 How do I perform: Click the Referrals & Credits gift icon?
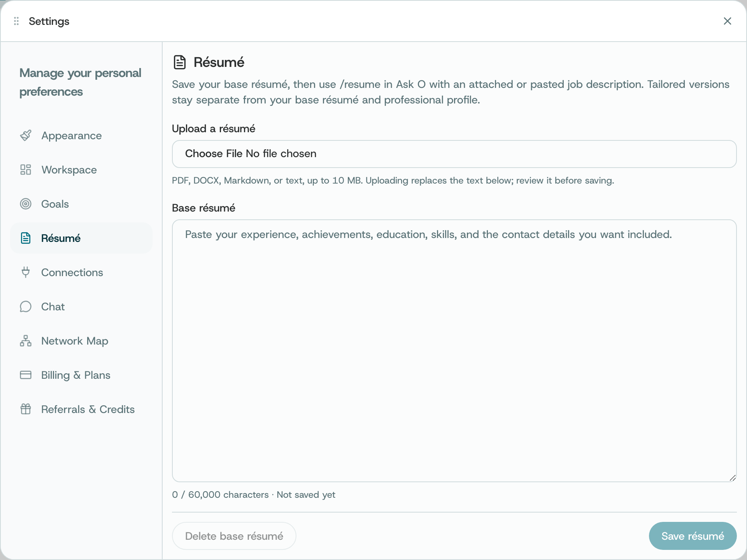26,409
